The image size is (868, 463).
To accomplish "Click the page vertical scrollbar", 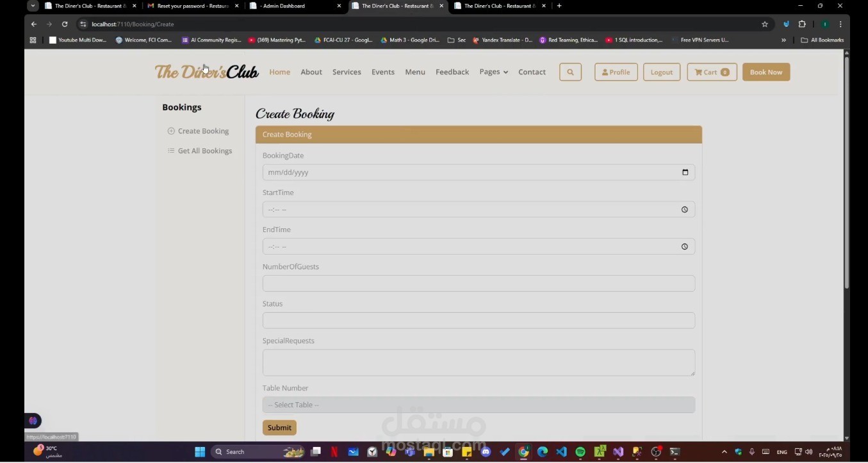I will click(846, 173).
